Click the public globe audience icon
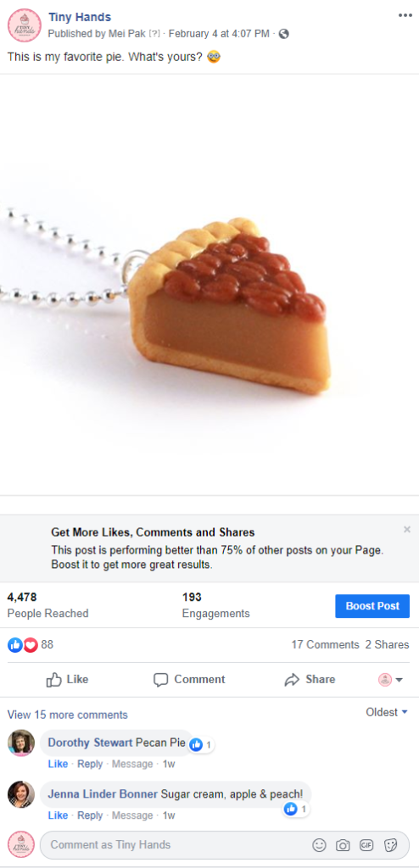419x868 pixels. pos(284,34)
